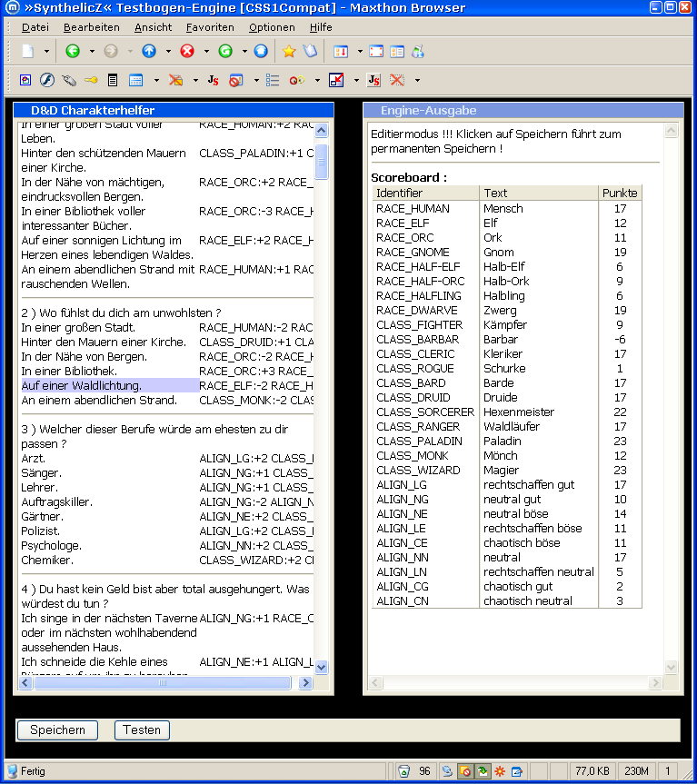Click the history pages icon beside the star
This screenshot has height=784, width=697.
coord(310,51)
